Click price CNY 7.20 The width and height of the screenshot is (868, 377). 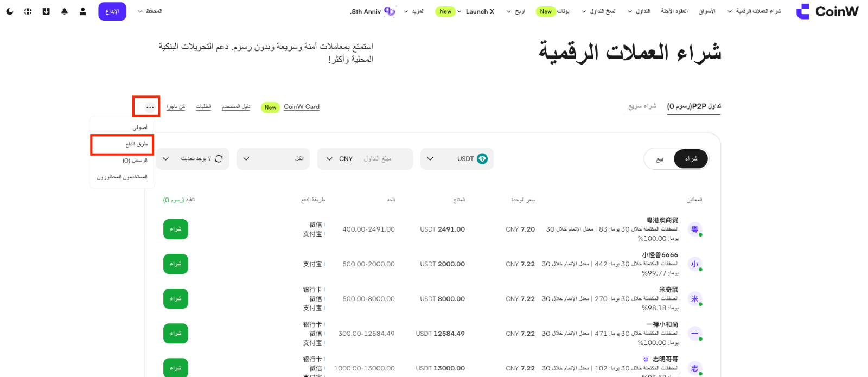coord(520,229)
